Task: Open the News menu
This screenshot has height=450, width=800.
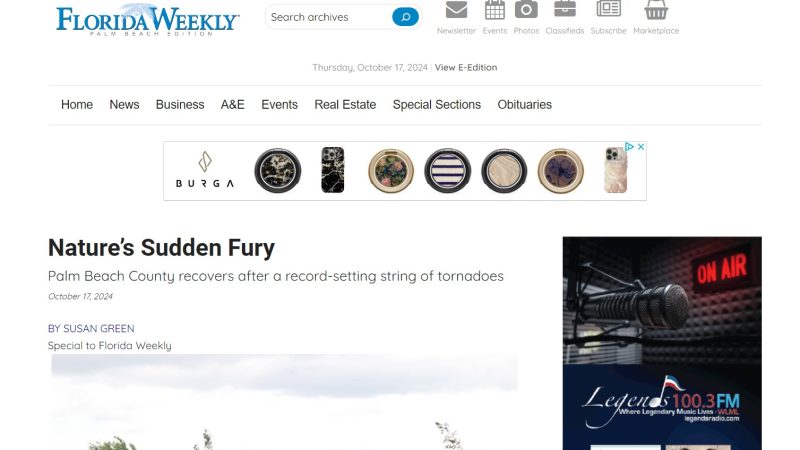Action: [x=124, y=105]
